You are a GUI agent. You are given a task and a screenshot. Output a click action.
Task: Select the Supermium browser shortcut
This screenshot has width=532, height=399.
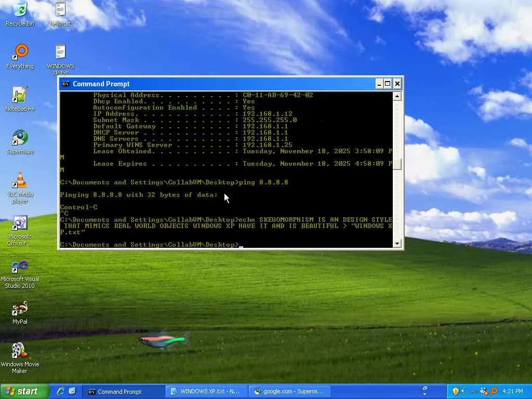click(x=20, y=142)
